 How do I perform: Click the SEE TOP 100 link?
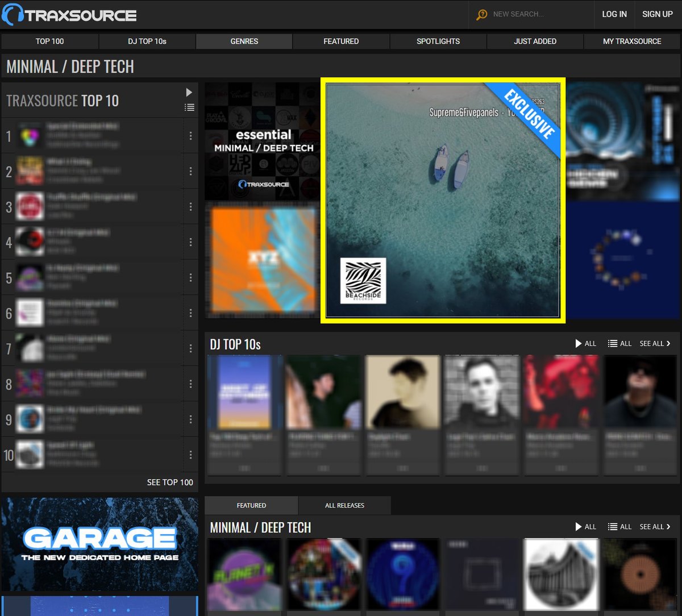coord(170,482)
